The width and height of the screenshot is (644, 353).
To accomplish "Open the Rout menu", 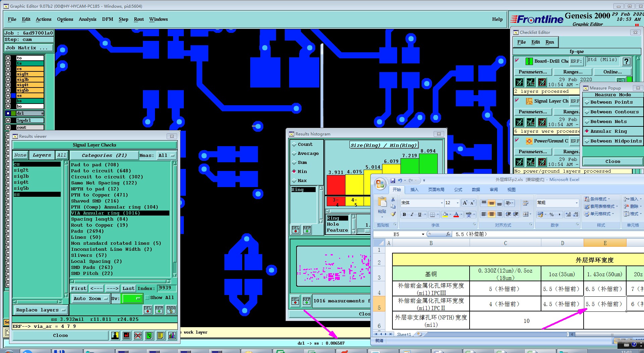I will [139, 19].
